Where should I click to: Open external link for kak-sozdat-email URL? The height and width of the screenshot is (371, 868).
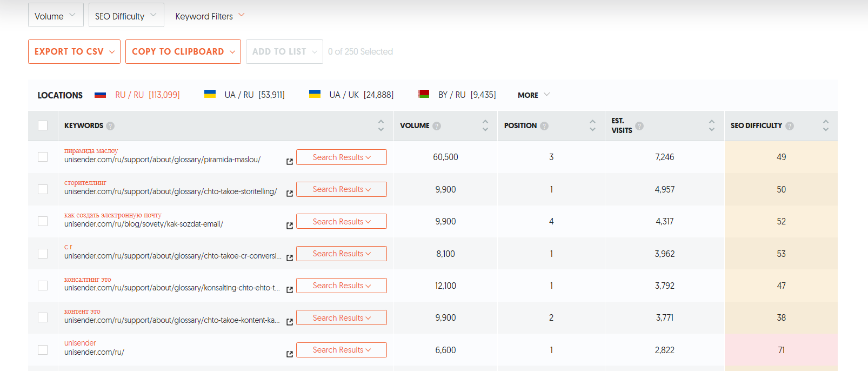pyautogui.click(x=290, y=226)
